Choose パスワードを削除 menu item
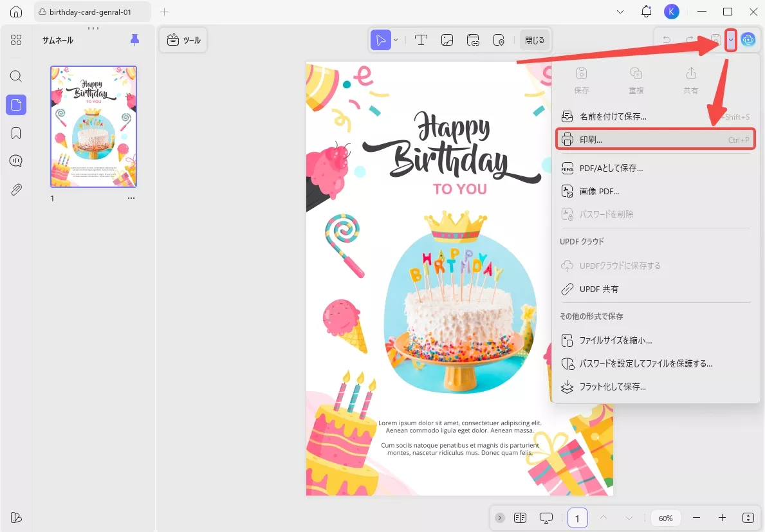This screenshot has height=532, width=765. [x=655, y=214]
